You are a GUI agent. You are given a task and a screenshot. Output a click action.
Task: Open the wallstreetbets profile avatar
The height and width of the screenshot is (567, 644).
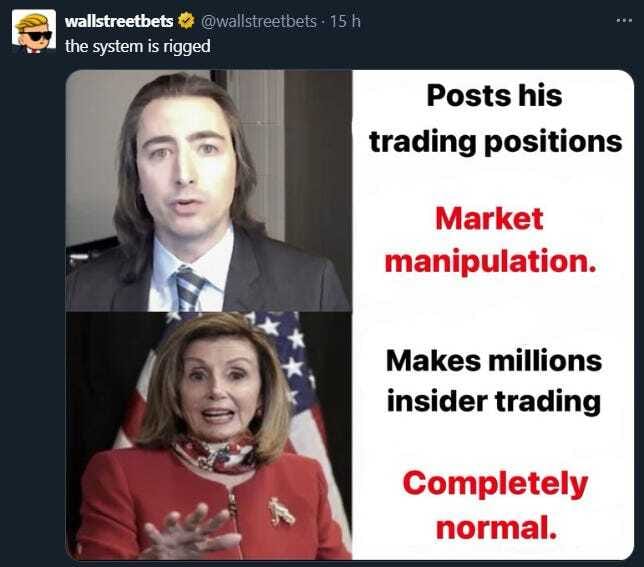34,32
